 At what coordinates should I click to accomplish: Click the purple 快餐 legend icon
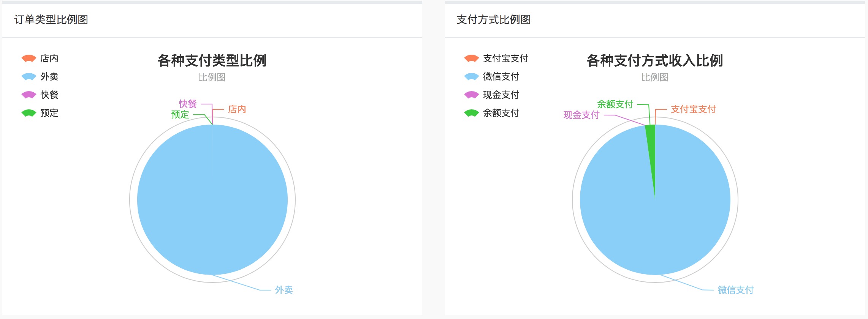click(x=29, y=95)
